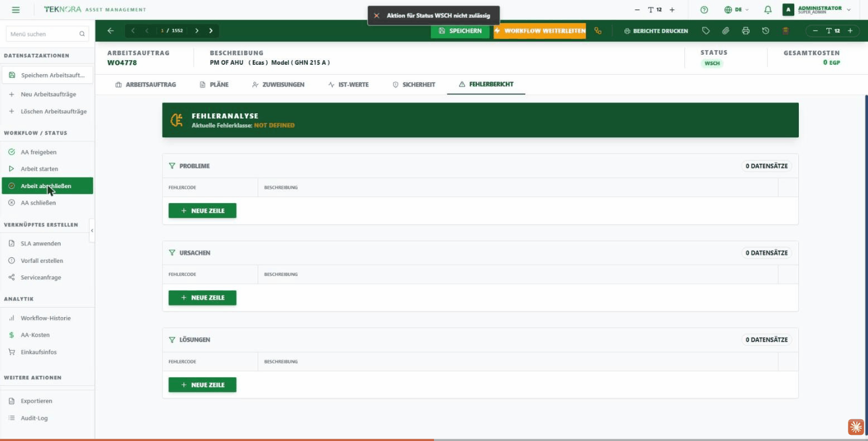This screenshot has width=868, height=441.
Task: Click the brown archive icon in toolbar
Action: [x=785, y=31]
